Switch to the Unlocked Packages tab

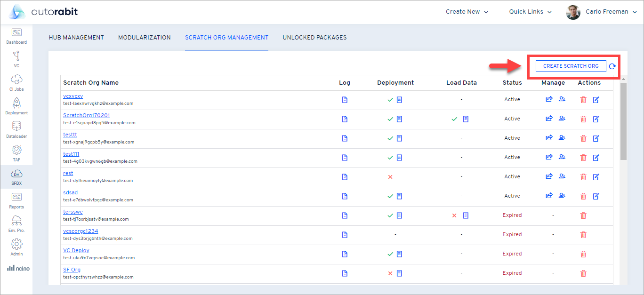pyautogui.click(x=314, y=38)
